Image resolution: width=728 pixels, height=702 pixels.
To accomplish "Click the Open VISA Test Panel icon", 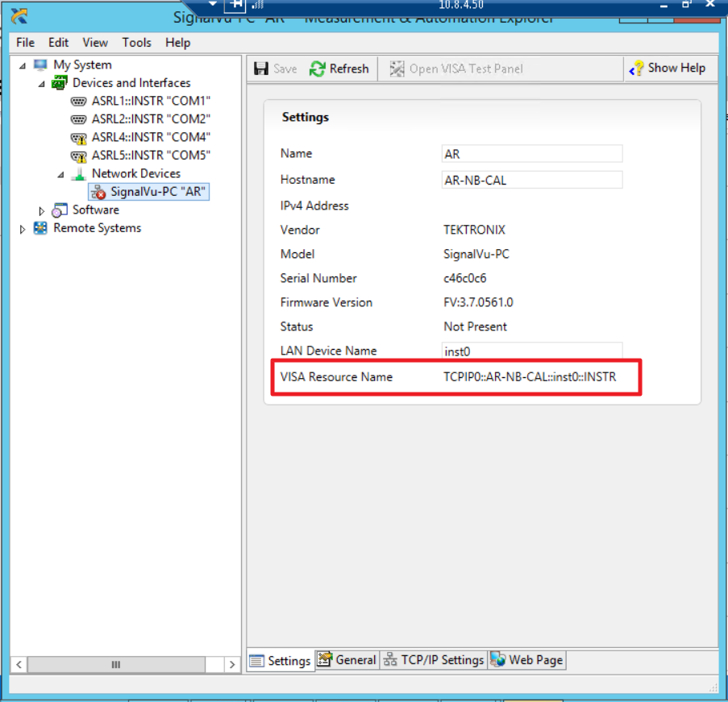I will (397, 69).
